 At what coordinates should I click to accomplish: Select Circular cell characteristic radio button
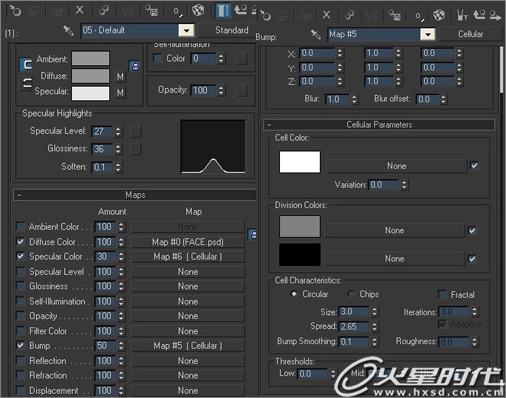[x=294, y=294]
